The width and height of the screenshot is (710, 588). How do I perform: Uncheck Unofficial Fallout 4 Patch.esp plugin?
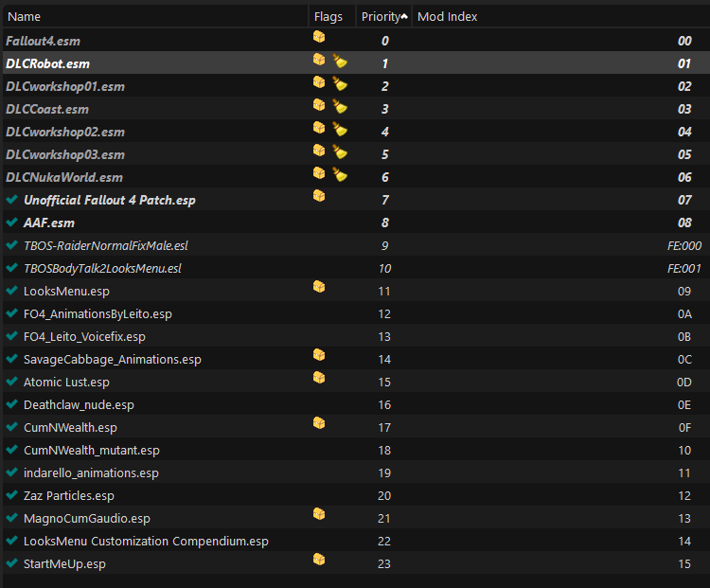pos(11,200)
